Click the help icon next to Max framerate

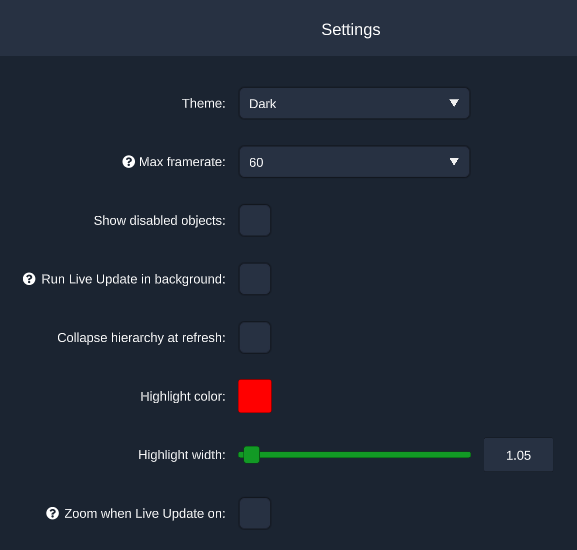[128, 162]
